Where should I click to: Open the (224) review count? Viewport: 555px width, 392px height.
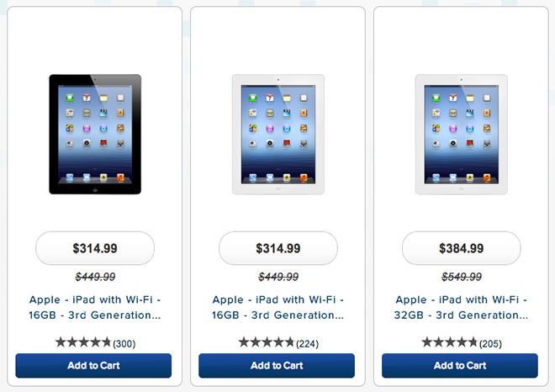pyautogui.click(x=307, y=344)
